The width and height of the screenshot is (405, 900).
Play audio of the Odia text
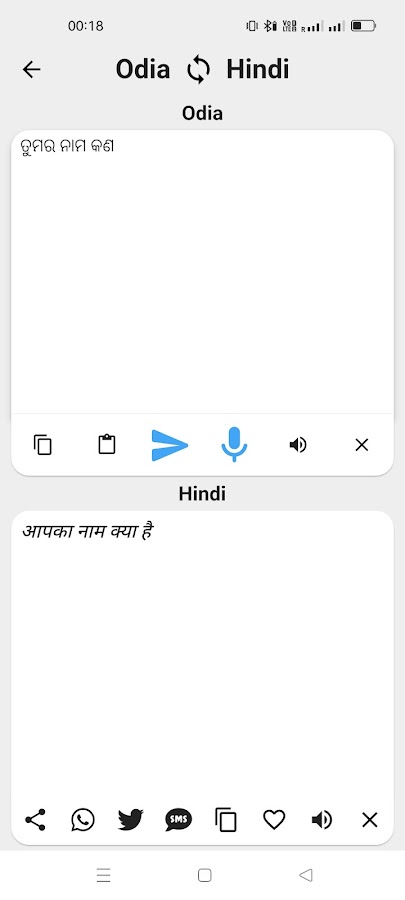tap(298, 445)
